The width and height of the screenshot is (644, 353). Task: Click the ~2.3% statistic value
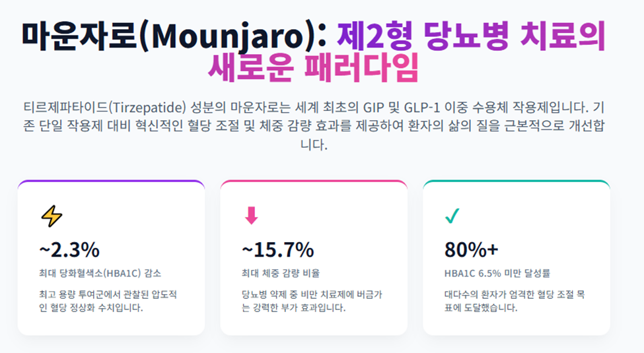69,249
